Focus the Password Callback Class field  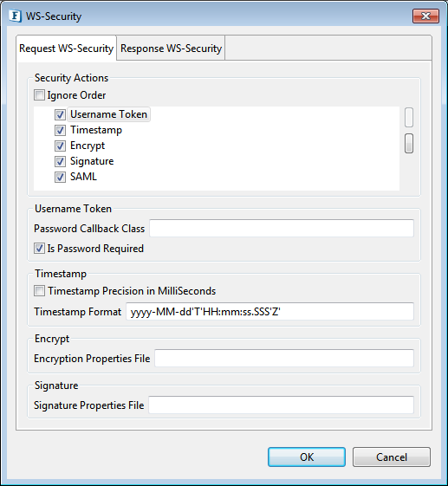click(x=282, y=228)
